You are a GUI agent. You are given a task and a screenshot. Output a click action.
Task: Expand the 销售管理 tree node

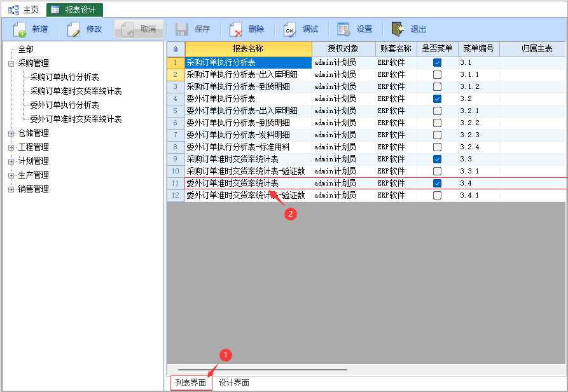(x=11, y=189)
